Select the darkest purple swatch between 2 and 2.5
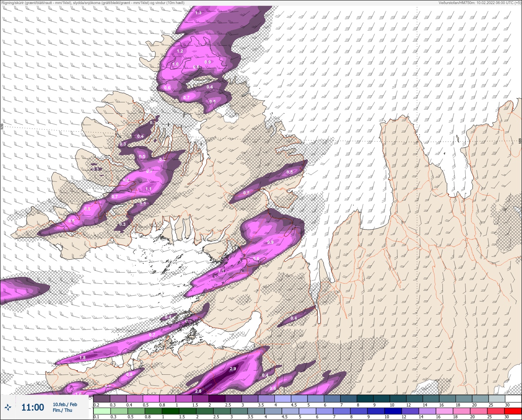Image resolution: width=522 pixels, height=420 pixels. 217,398
